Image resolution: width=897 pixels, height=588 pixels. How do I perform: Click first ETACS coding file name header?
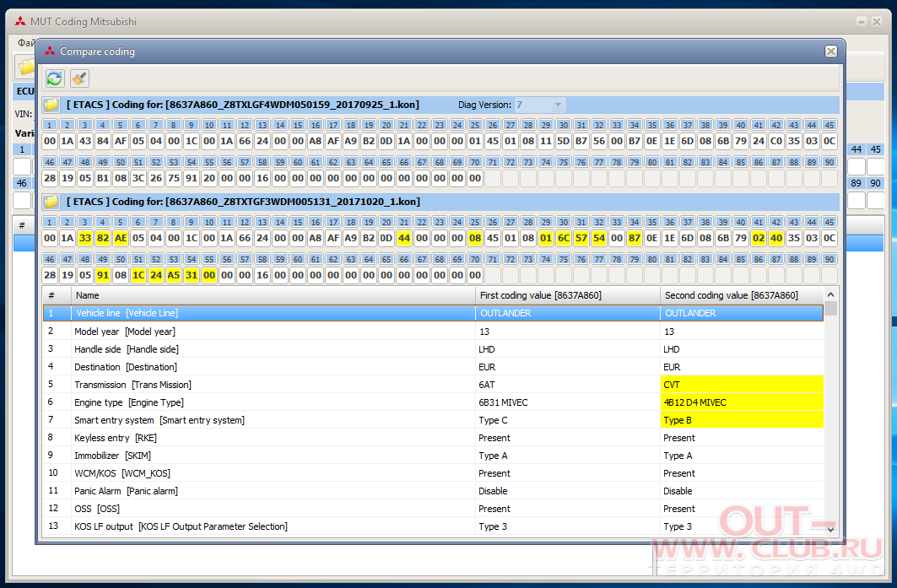coord(243,105)
